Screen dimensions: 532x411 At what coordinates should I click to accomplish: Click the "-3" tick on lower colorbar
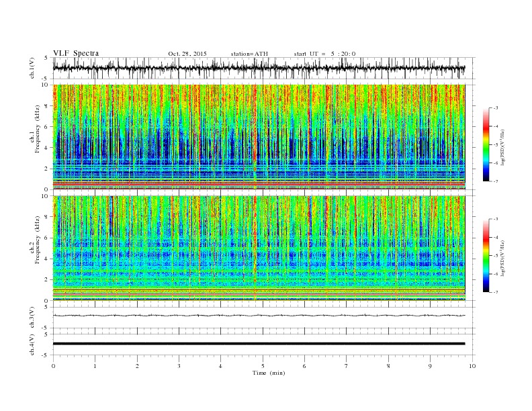tap(495, 219)
